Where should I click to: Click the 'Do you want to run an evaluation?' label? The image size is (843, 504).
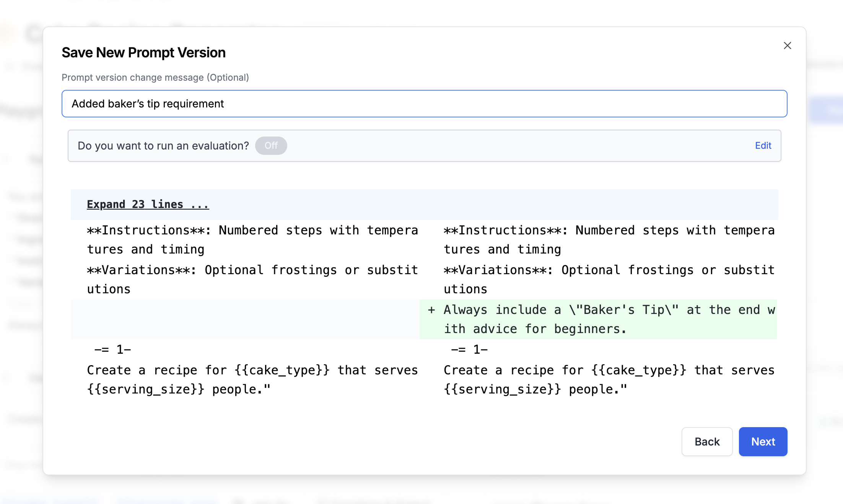(163, 146)
